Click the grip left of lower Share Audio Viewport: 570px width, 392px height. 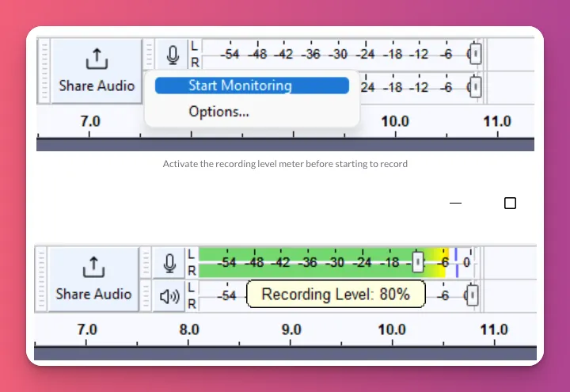point(41,280)
